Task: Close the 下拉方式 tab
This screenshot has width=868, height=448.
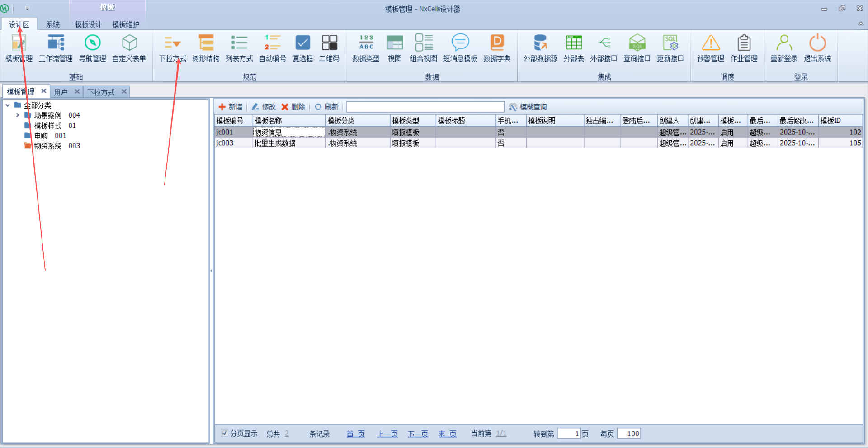Action: (x=124, y=91)
